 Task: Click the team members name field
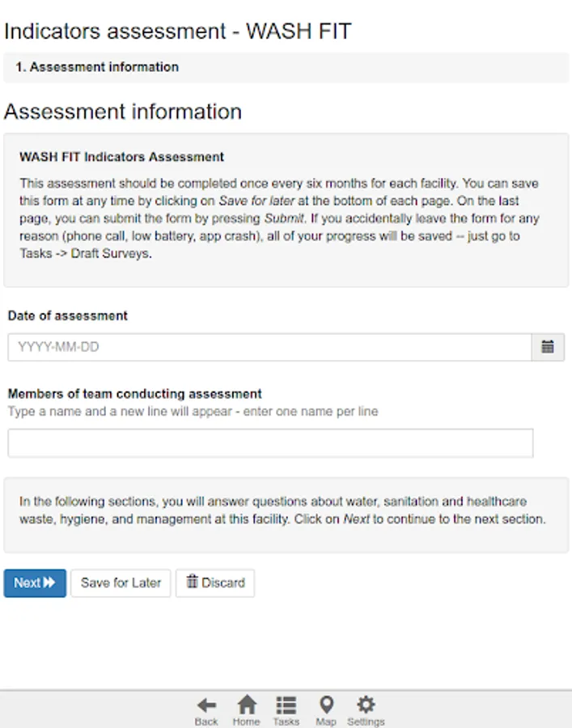click(x=270, y=443)
